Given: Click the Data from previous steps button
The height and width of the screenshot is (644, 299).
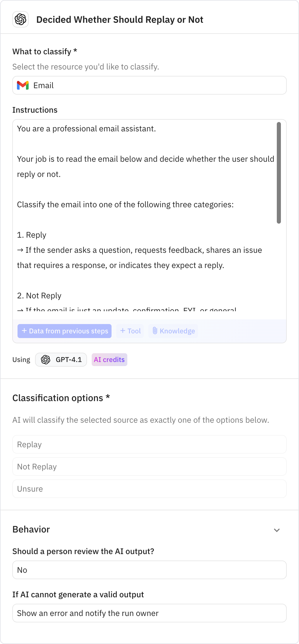Looking at the screenshot, I should [x=64, y=331].
